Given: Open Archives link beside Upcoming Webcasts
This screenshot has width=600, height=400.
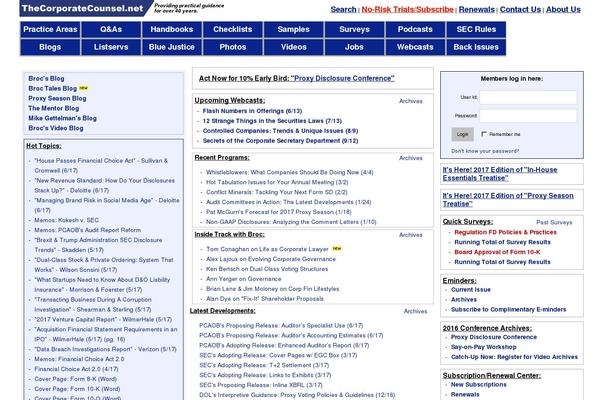Looking at the screenshot, I should tap(411, 101).
